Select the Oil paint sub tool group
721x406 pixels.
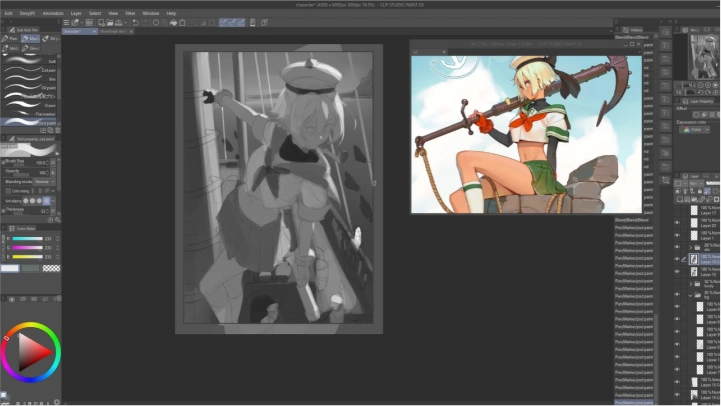pos(52,39)
